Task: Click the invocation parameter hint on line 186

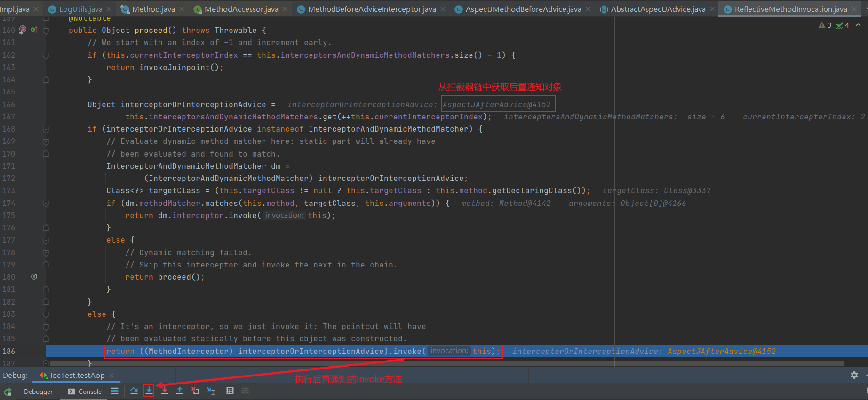Action: (x=449, y=351)
